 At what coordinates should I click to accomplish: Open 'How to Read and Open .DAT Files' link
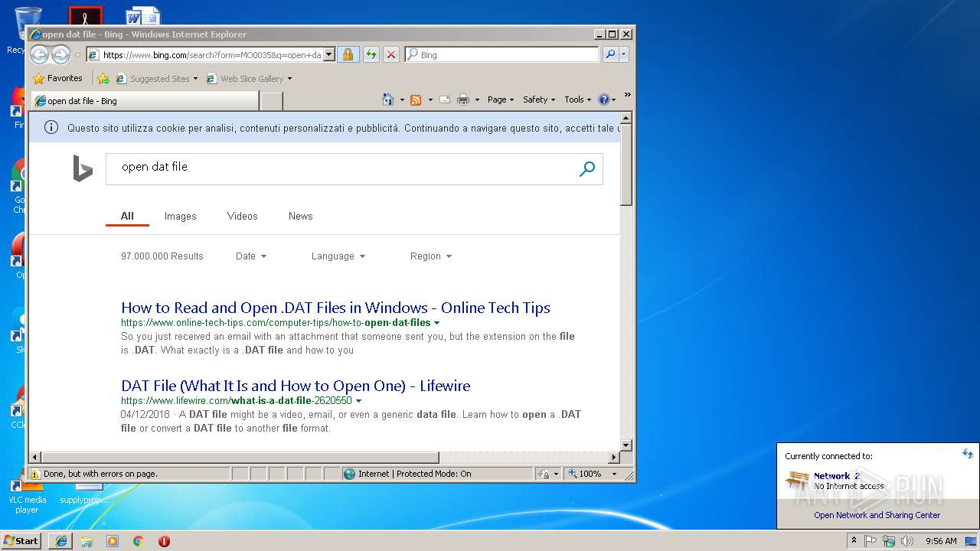pyautogui.click(x=335, y=308)
